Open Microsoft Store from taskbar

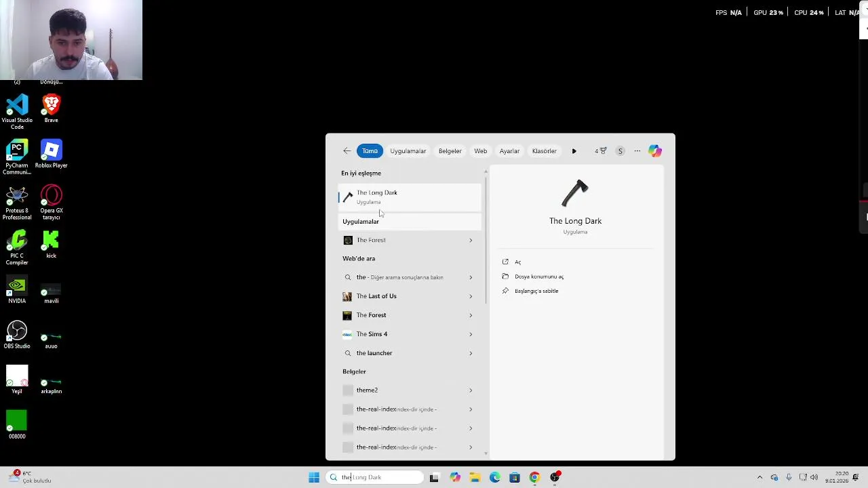tap(515, 477)
